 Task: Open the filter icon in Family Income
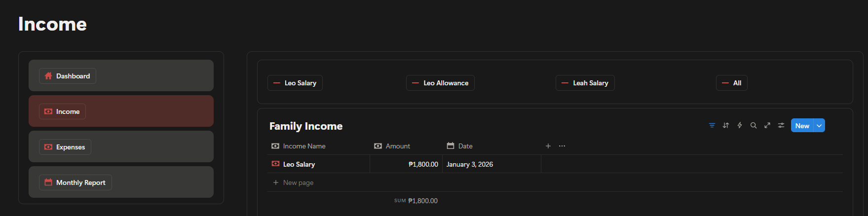coord(712,125)
